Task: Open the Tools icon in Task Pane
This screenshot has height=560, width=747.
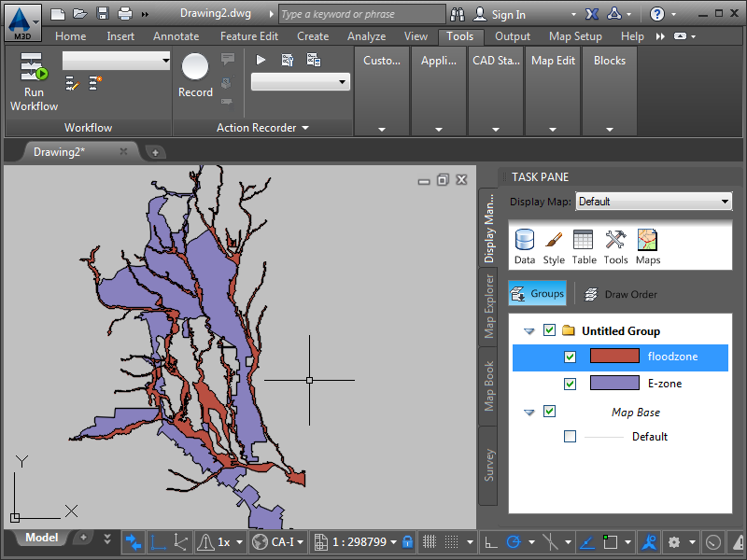Action: click(615, 246)
